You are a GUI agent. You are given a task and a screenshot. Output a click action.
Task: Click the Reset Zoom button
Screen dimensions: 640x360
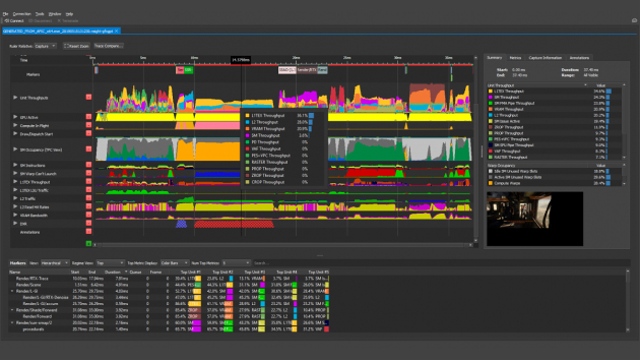(x=76, y=46)
